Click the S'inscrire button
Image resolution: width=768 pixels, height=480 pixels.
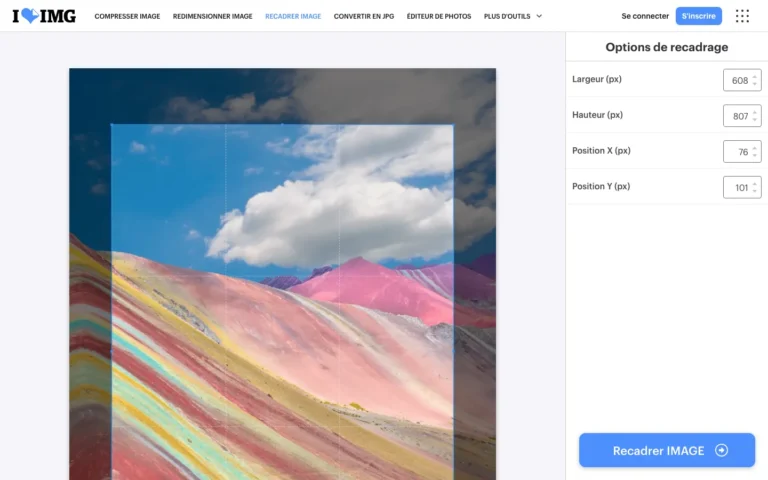[x=698, y=16]
